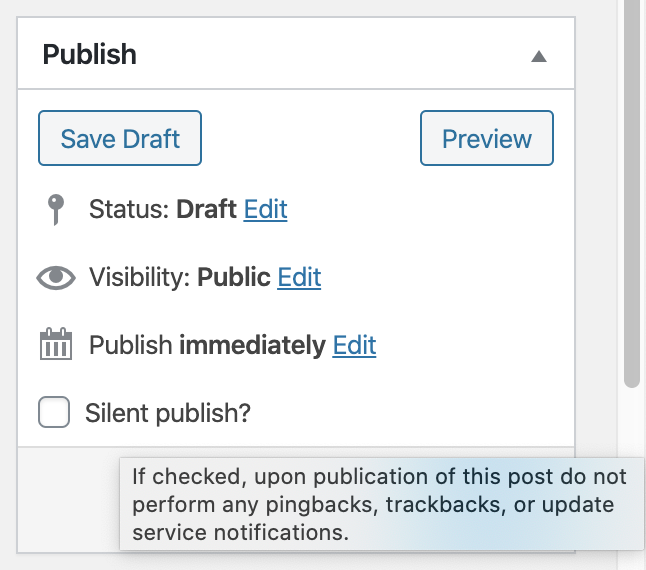Click the pin icon beside Status

tap(56, 209)
